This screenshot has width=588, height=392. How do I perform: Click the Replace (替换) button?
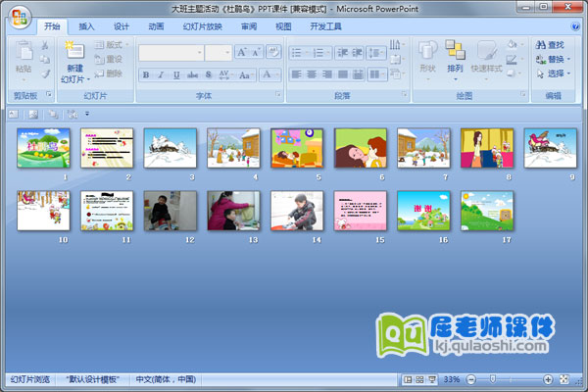(x=554, y=59)
